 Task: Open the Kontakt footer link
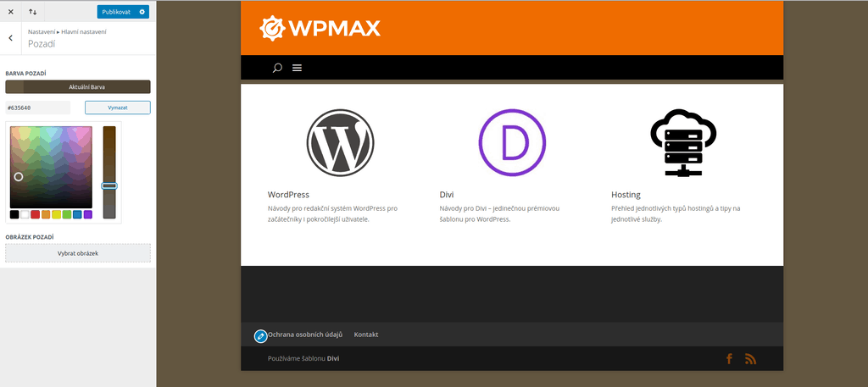point(366,334)
